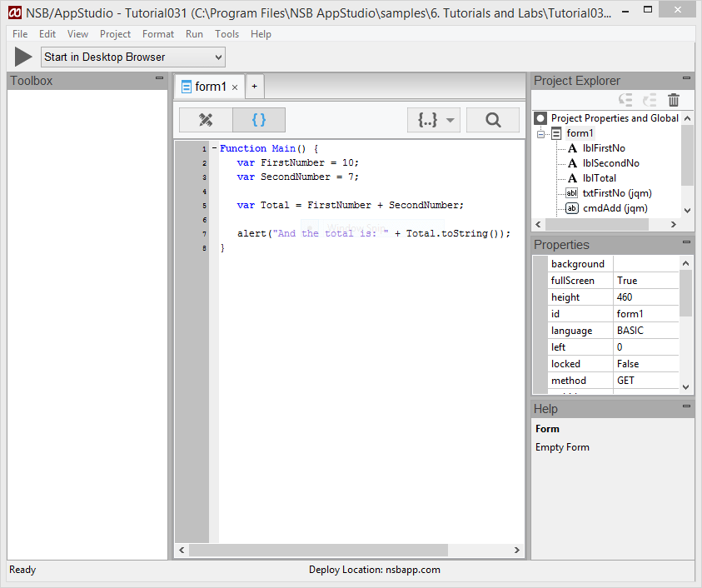This screenshot has height=588, width=702.
Task: Select cmdAdd (jqm) in Project Explorer
Action: point(615,208)
